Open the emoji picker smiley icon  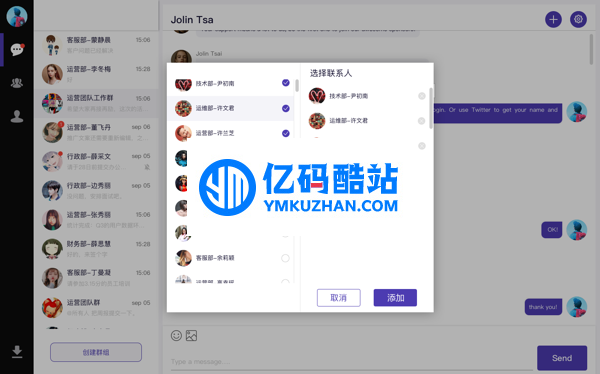pyautogui.click(x=176, y=336)
